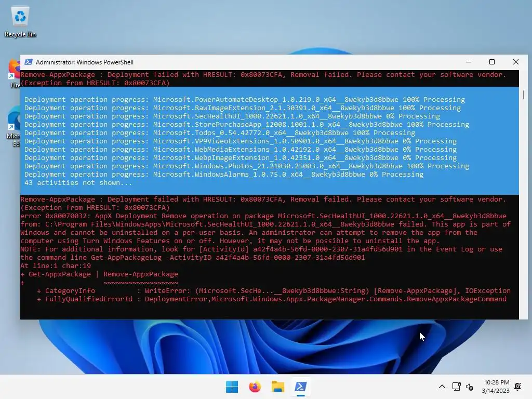Minimize the PowerShell window
532x399 pixels.
click(469, 62)
